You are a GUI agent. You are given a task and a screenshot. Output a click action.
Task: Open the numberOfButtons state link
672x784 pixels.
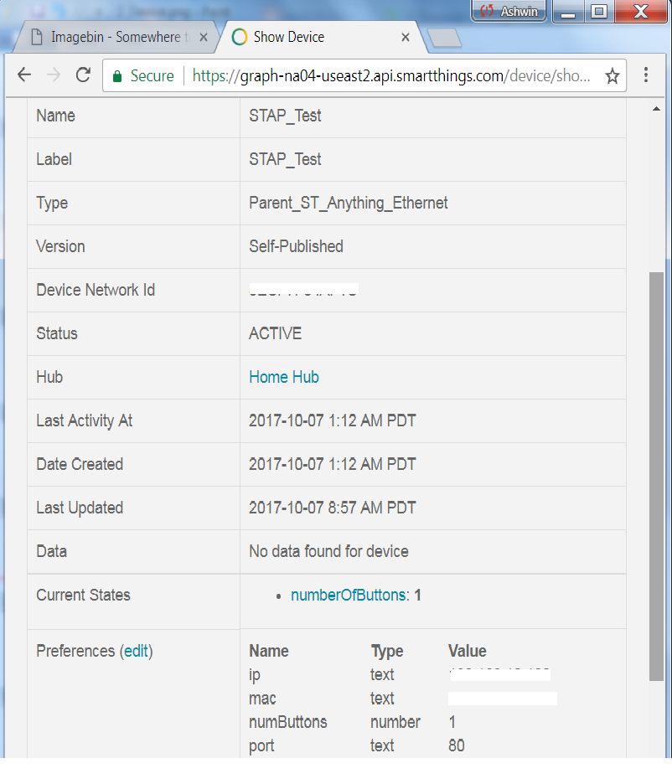pos(349,595)
